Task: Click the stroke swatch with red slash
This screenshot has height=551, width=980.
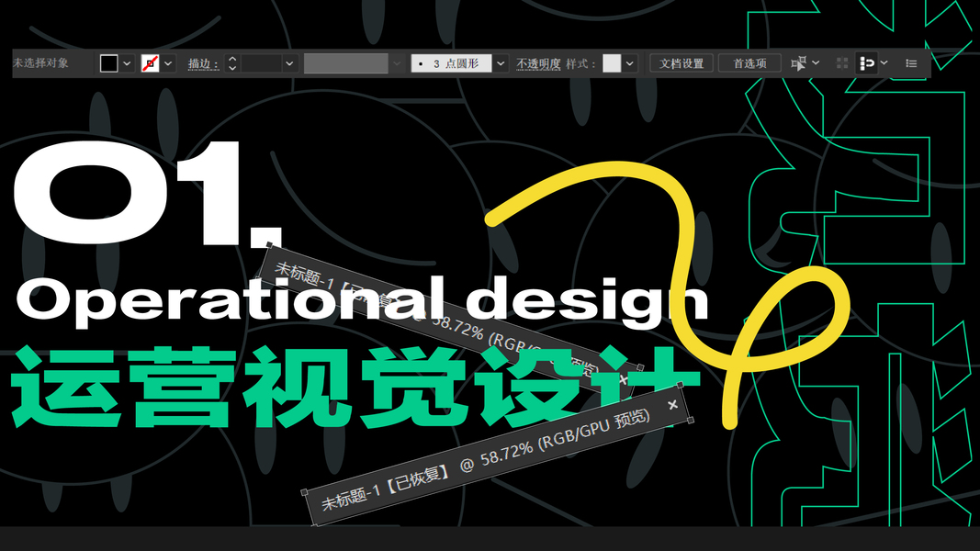Action: pos(150,63)
